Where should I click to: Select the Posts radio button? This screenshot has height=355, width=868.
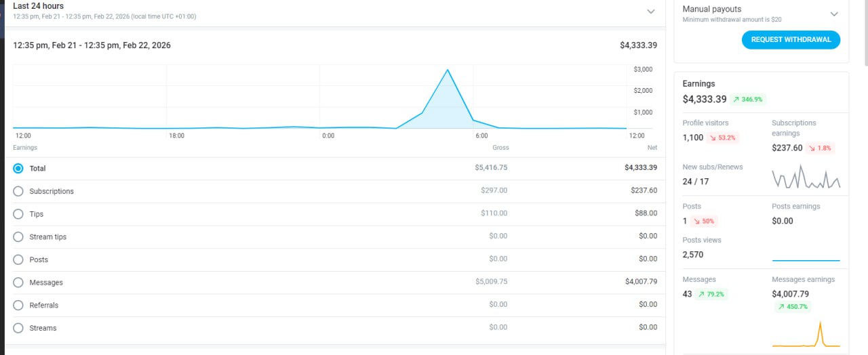point(18,259)
